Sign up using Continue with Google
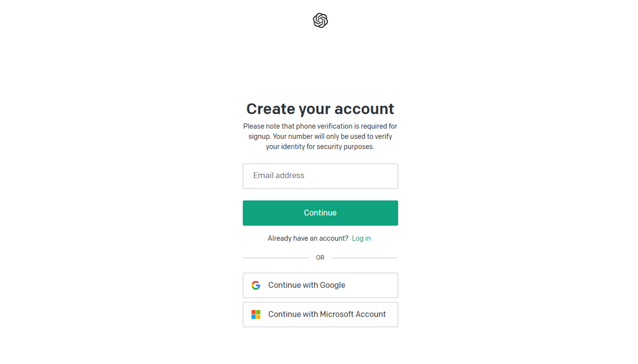Image resolution: width=638 pixels, height=364 pixels. (x=320, y=285)
